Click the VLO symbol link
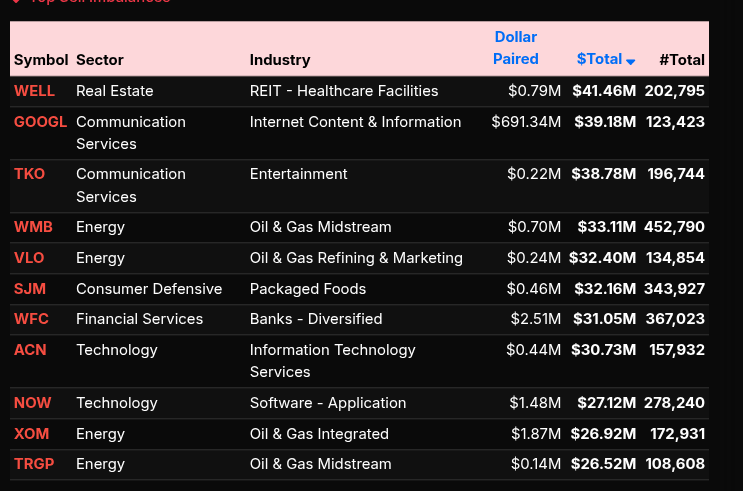This screenshot has height=491, width=743. pos(29,258)
